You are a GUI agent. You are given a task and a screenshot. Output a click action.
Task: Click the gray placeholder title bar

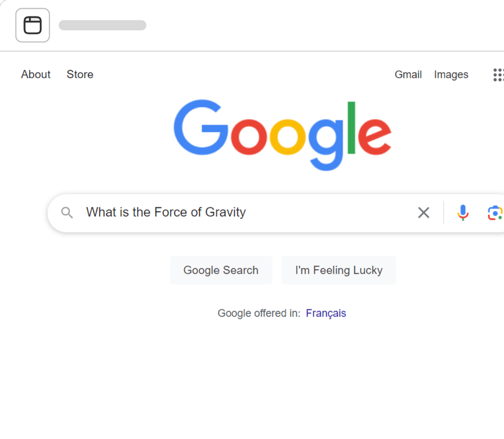[103, 25]
